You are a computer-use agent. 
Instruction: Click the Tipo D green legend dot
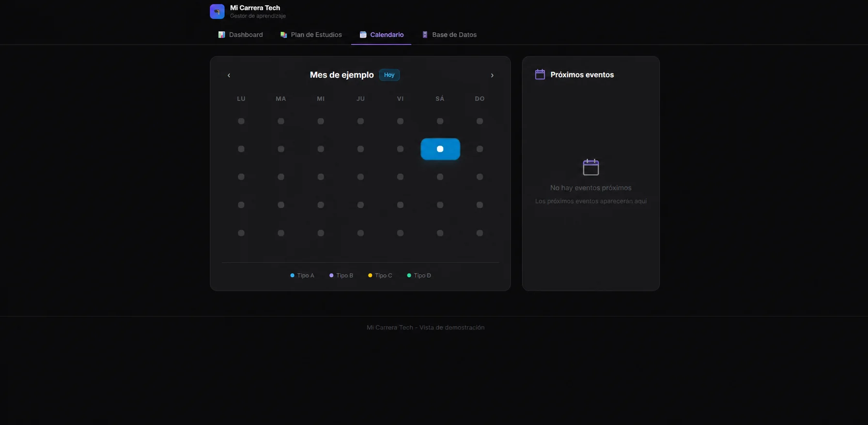pos(409,275)
